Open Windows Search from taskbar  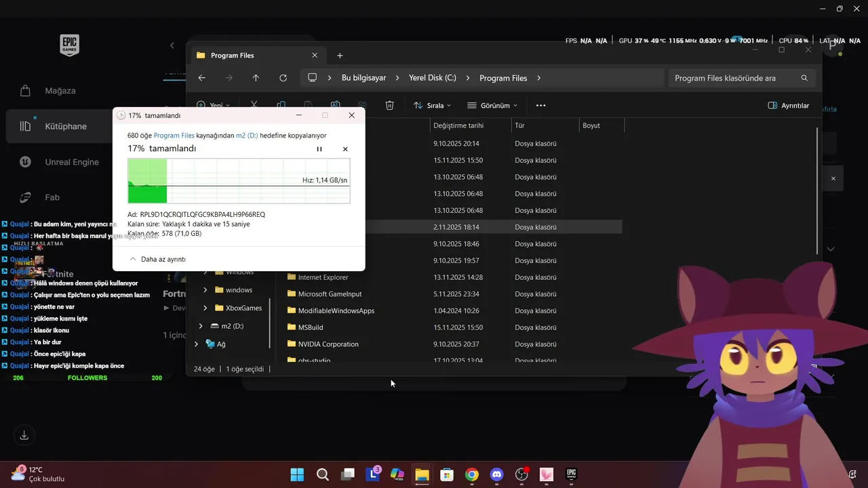pyautogui.click(x=323, y=474)
